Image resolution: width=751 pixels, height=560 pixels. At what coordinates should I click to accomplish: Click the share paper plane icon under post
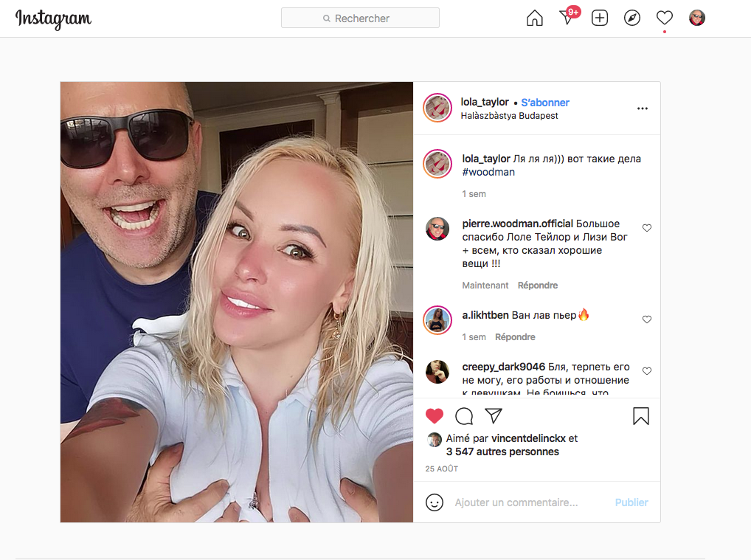click(494, 416)
